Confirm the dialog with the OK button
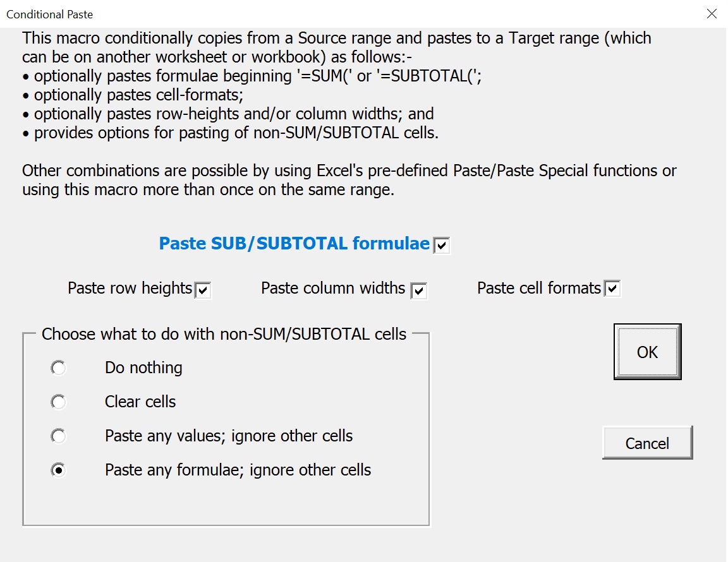 pyautogui.click(x=648, y=352)
